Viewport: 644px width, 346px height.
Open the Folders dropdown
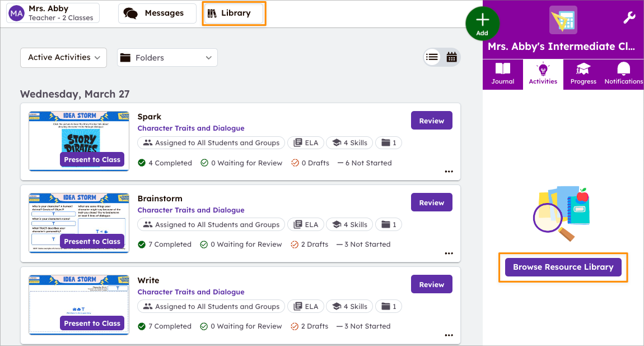(x=167, y=58)
